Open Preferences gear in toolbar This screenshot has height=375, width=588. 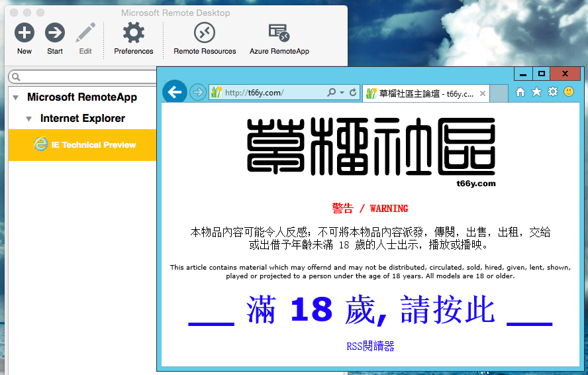tap(134, 32)
